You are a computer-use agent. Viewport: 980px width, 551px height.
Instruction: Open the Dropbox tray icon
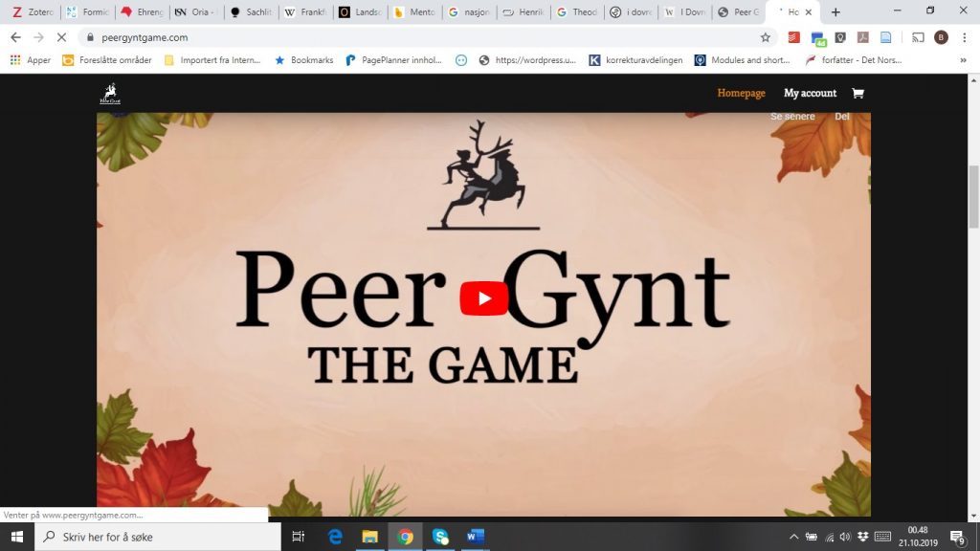pyautogui.click(x=863, y=537)
